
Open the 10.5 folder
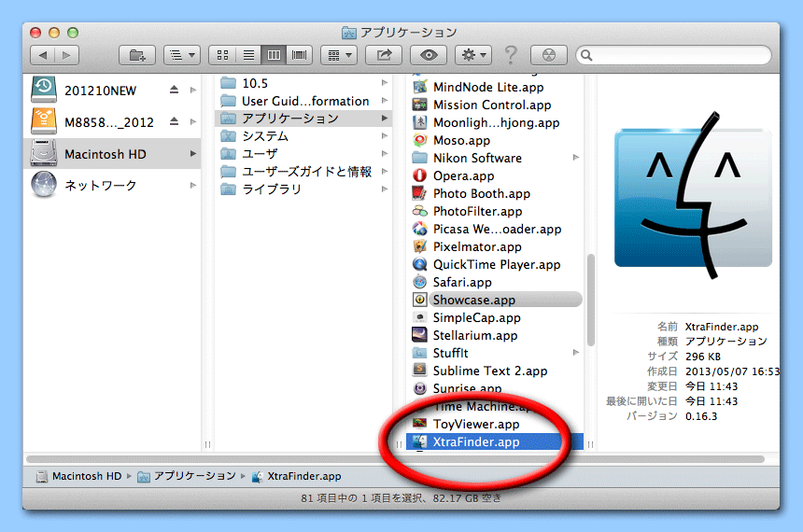[303, 83]
